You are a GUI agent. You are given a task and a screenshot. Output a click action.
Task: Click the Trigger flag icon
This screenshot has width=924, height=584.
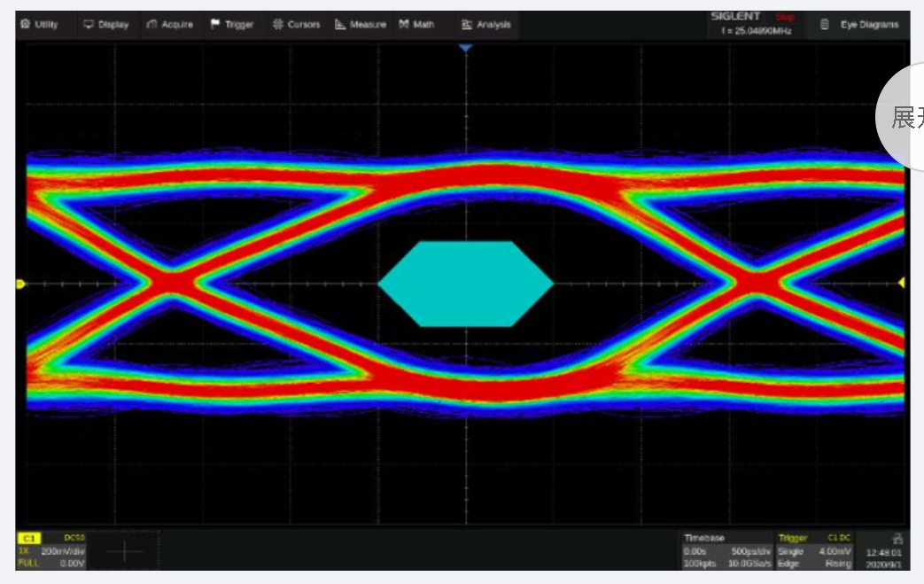[x=215, y=24]
